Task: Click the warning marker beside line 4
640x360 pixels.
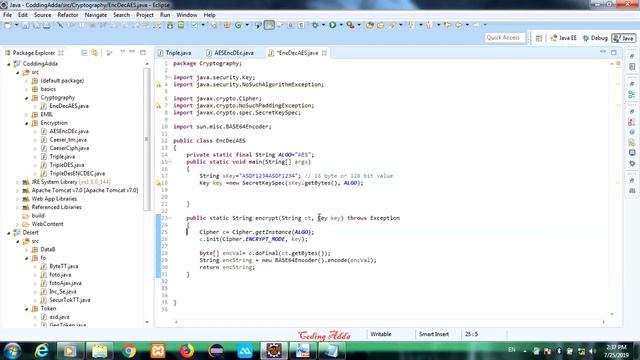Action: point(158,85)
